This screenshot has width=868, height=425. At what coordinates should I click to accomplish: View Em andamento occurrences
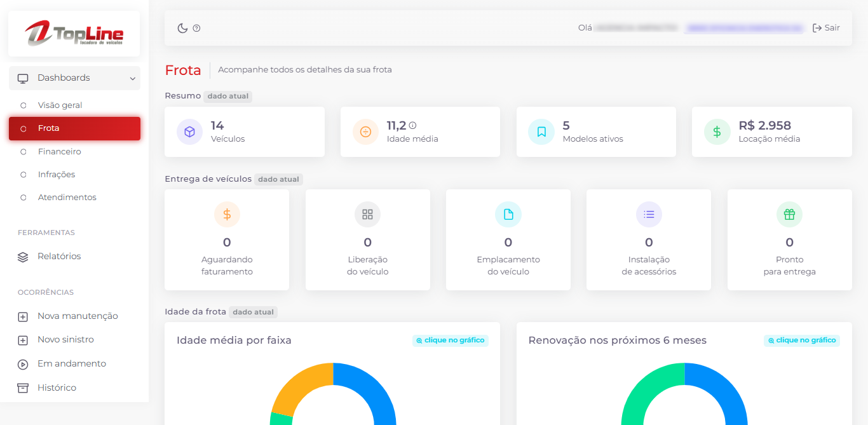72,364
